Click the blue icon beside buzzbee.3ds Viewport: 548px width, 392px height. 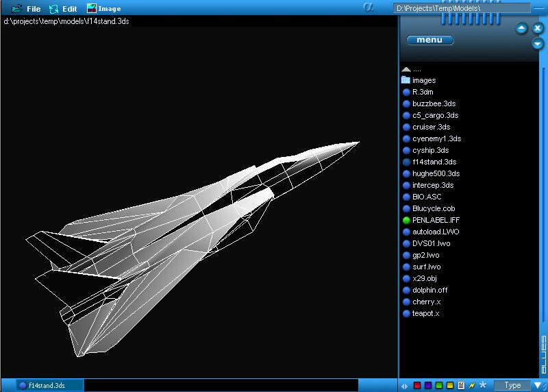[x=406, y=104]
